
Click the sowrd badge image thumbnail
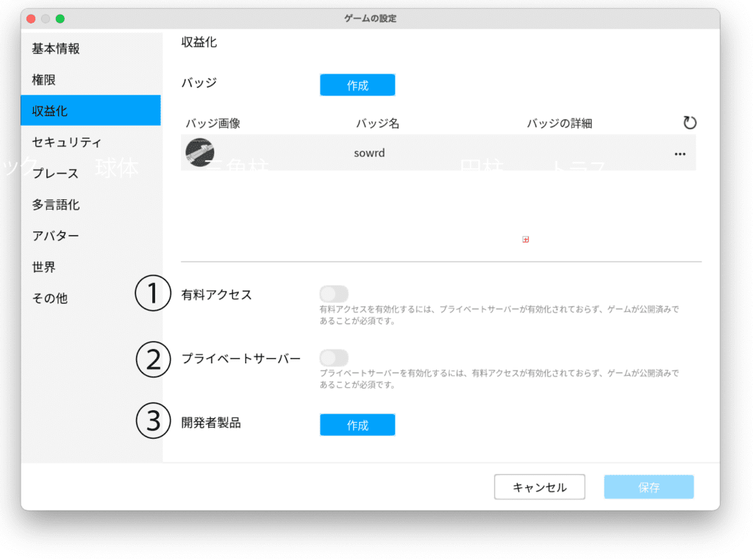(199, 152)
